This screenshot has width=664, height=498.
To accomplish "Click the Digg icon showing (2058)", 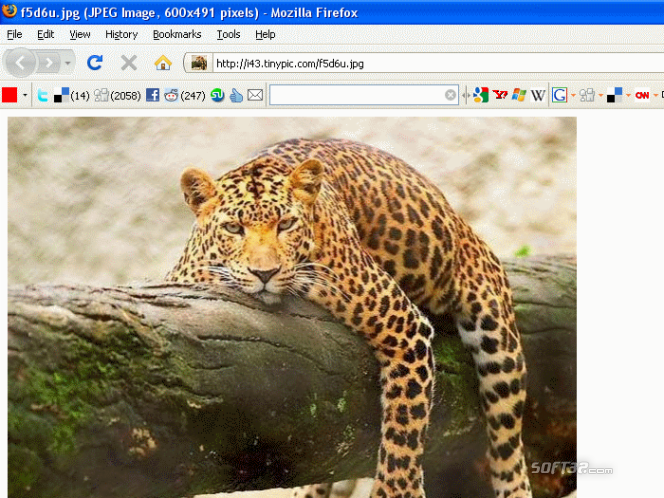I will pyautogui.click(x=117, y=95).
